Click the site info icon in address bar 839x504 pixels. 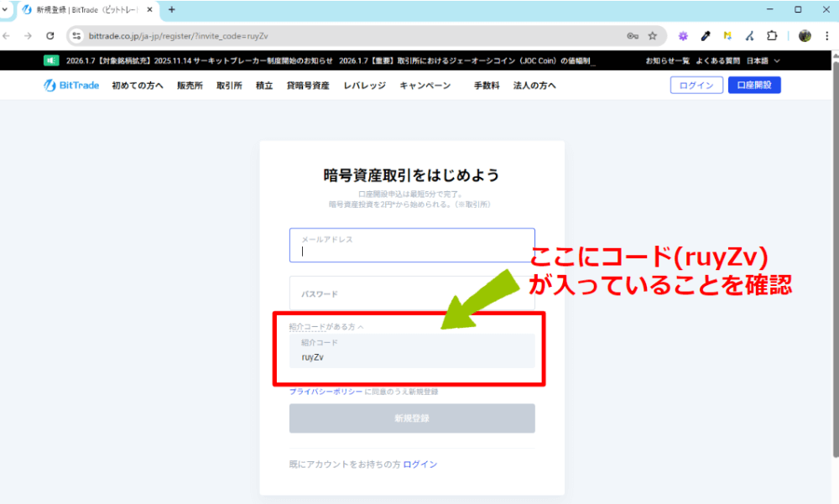[x=76, y=36]
